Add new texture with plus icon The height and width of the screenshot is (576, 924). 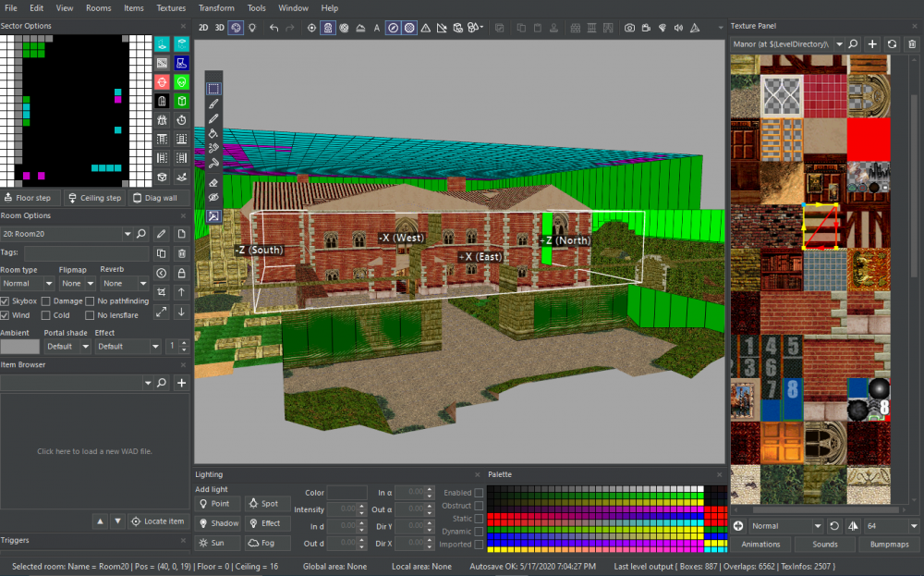tap(872, 44)
